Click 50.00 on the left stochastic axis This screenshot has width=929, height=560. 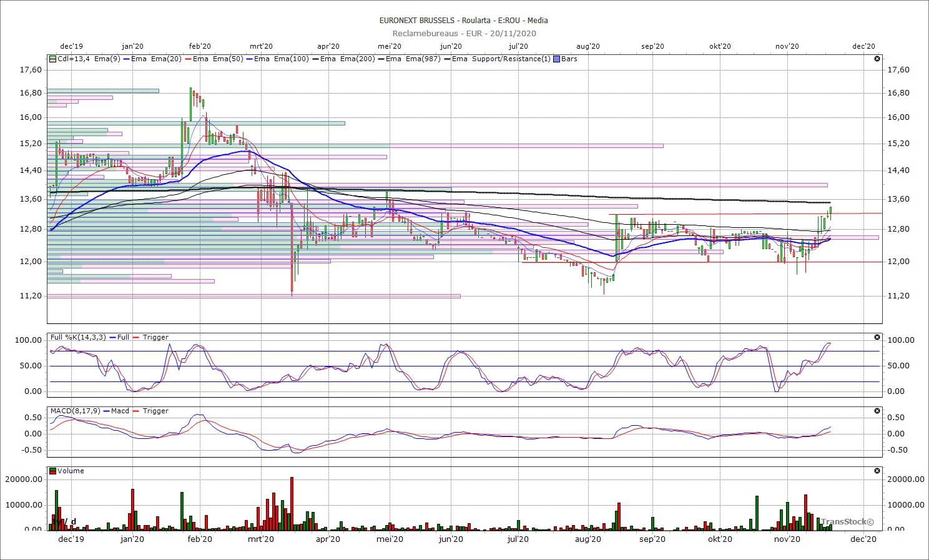(31, 366)
